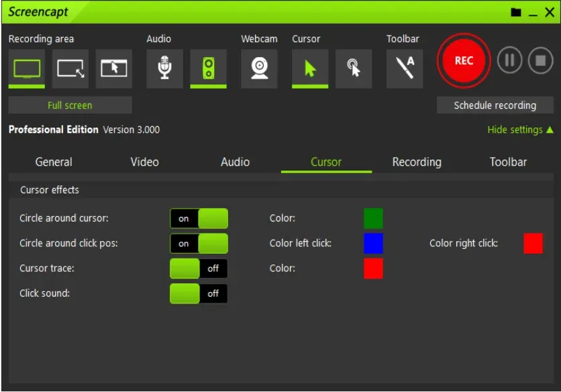Click the Webcam label
The width and height of the screenshot is (561, 392).
(259, 39)
